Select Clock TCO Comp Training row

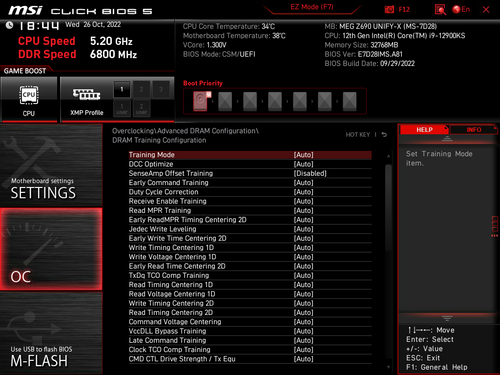[x=250, y=350]
